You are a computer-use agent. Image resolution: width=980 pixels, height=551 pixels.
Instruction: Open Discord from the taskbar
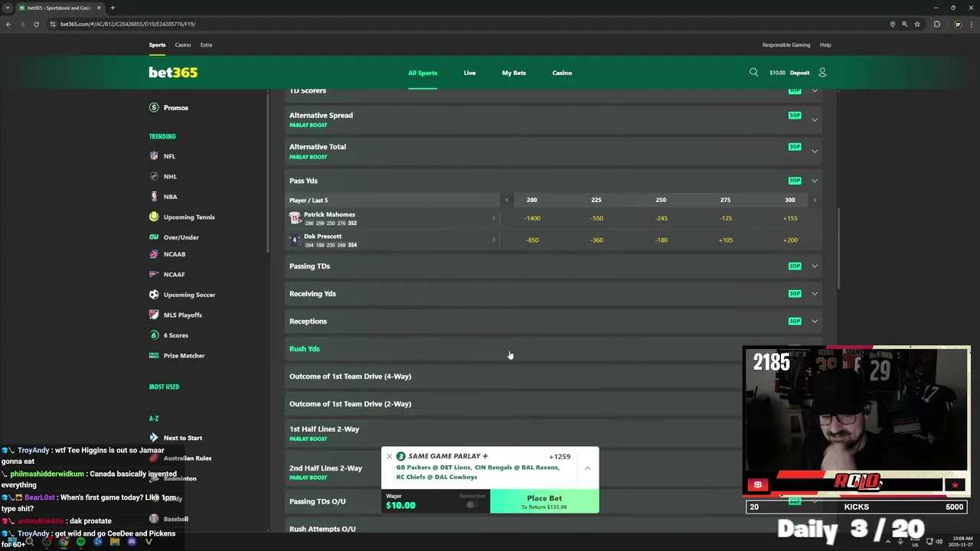(x=132, y=542)
